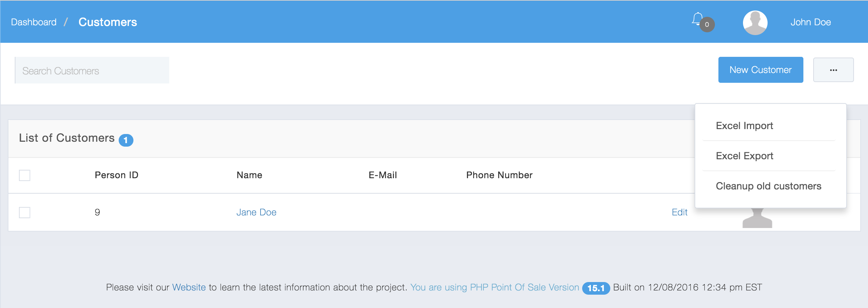Screen dimensions: 868x308
Task: Open the Jane Doe customer link
Action: tap(256, 212)
